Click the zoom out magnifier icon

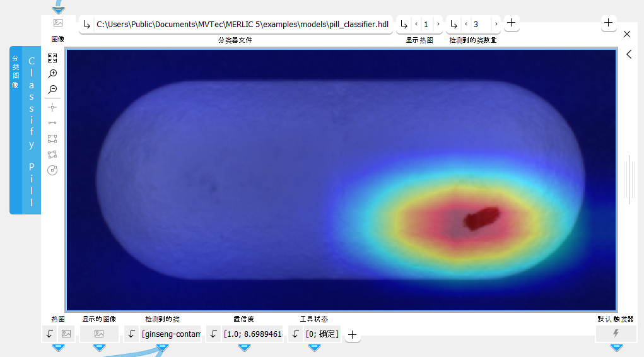click(52, 90)
